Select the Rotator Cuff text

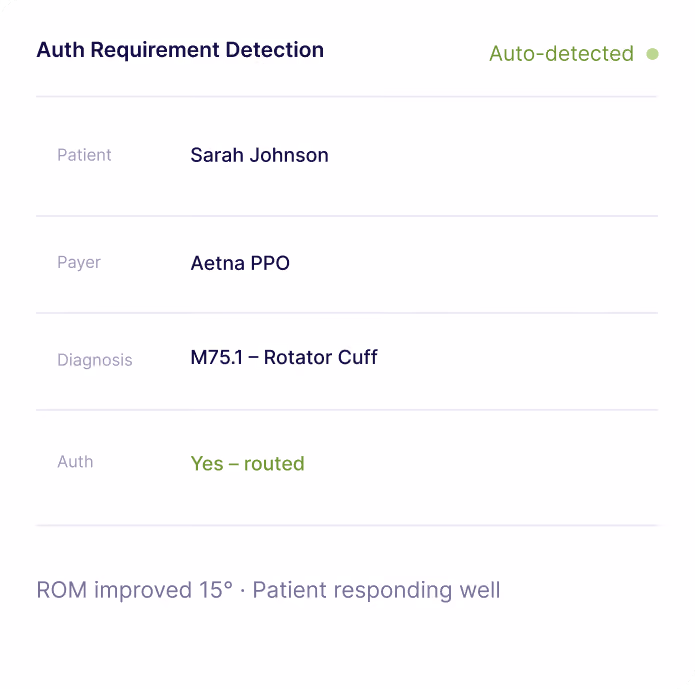(320, 357)
